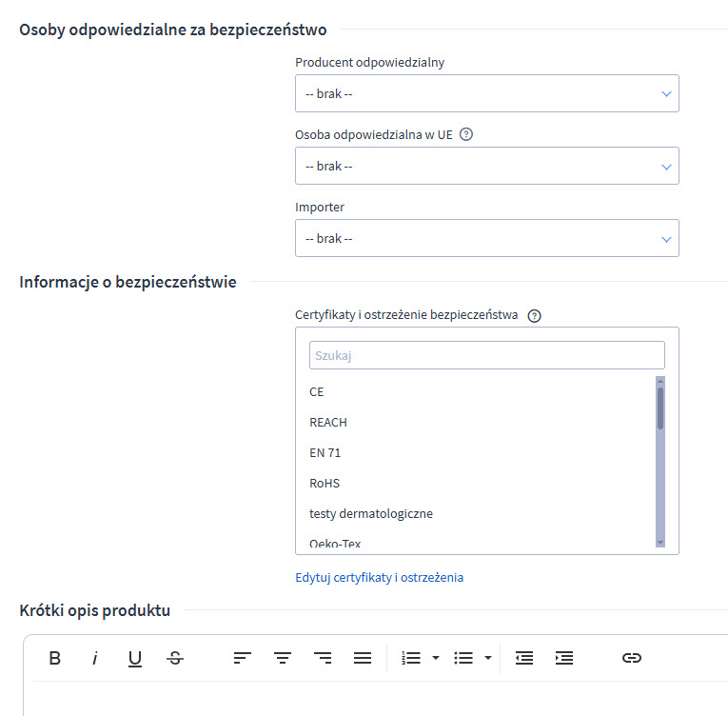Screen dimensions: 728x716
Task: Justify text in product description
Action: pos(363,658)
